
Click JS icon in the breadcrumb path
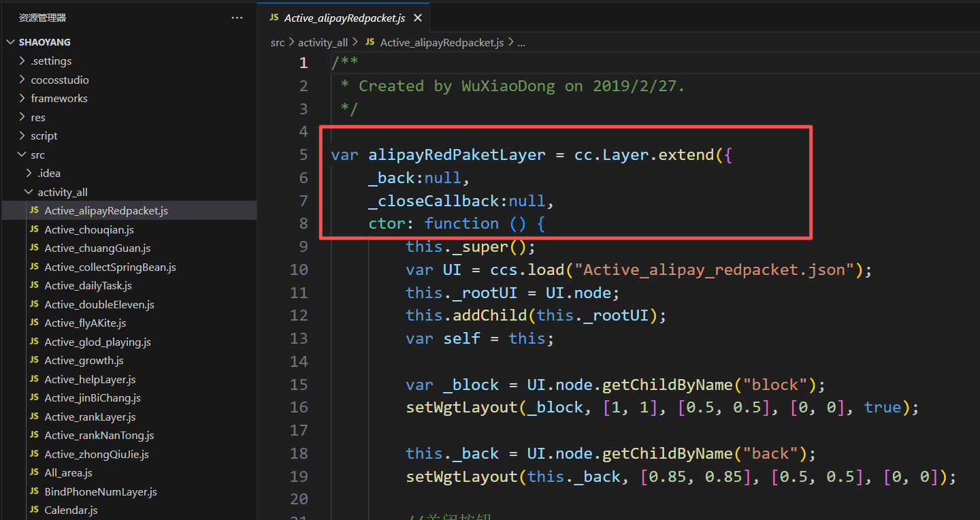370,42
